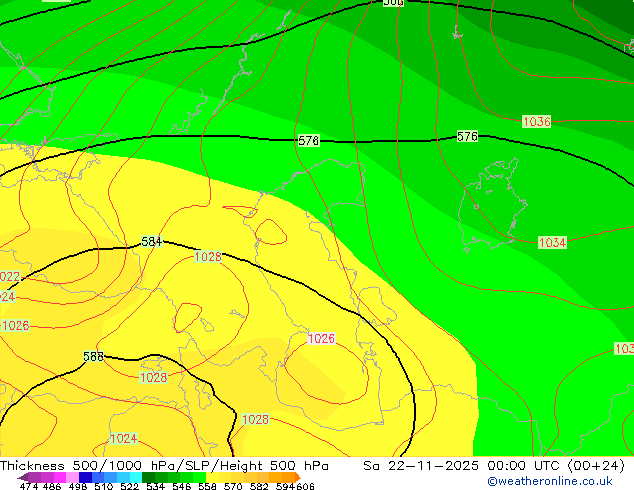This screenshot has height=490, width=634.
Task: Pick the dark blue legend swatch
Action: [85, 477]
